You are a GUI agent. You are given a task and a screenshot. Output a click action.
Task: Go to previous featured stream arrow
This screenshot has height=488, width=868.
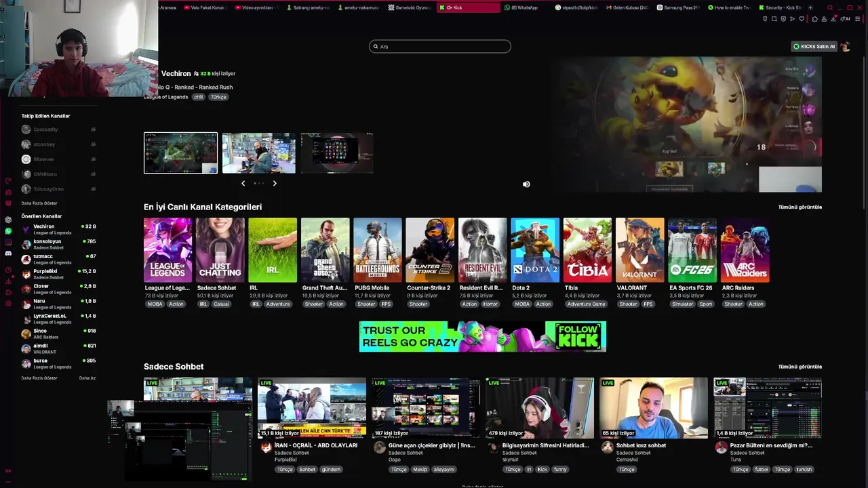pos(243,184)
